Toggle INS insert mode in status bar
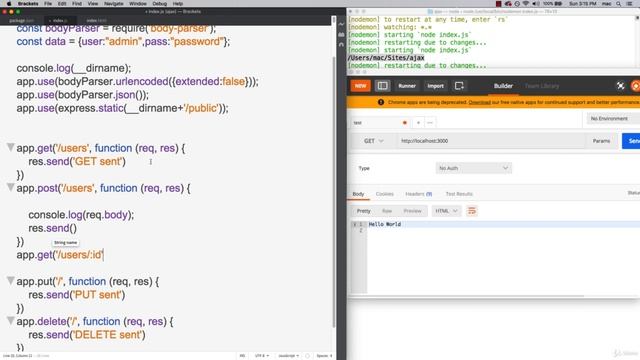This screenshot has width=640, height=360. pos(242,356)
